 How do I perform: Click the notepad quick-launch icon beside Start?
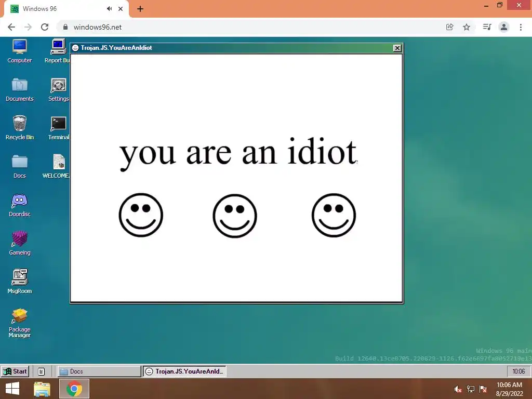[41, 371]
